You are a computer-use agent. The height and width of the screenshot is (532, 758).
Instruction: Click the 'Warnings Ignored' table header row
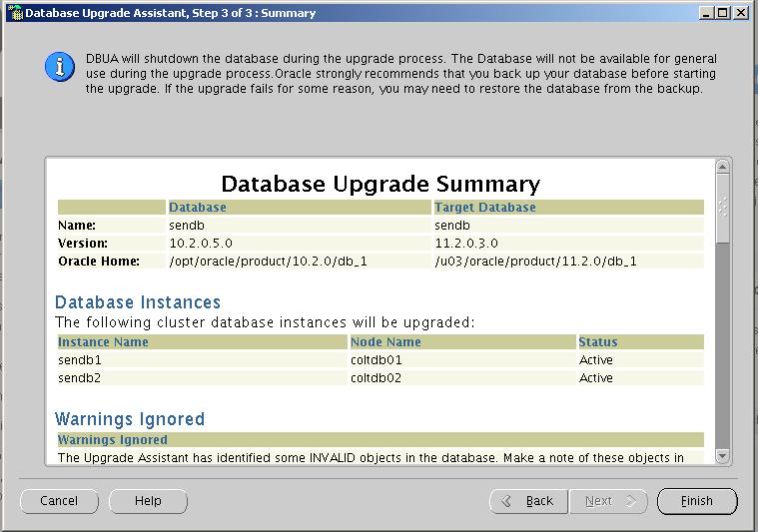pyautogui.click(x=380, y=440)
